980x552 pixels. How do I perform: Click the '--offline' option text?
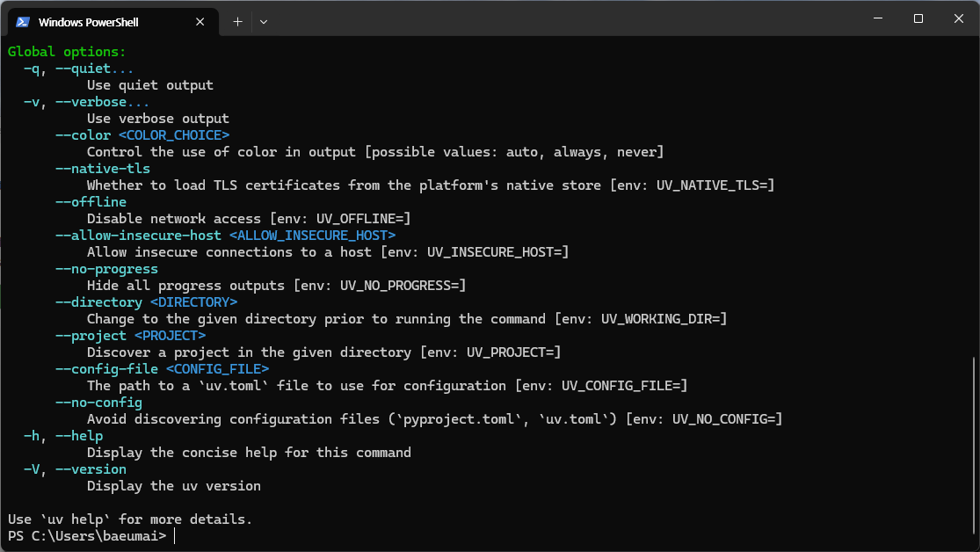pyautogui.click(x=91, y=202)
